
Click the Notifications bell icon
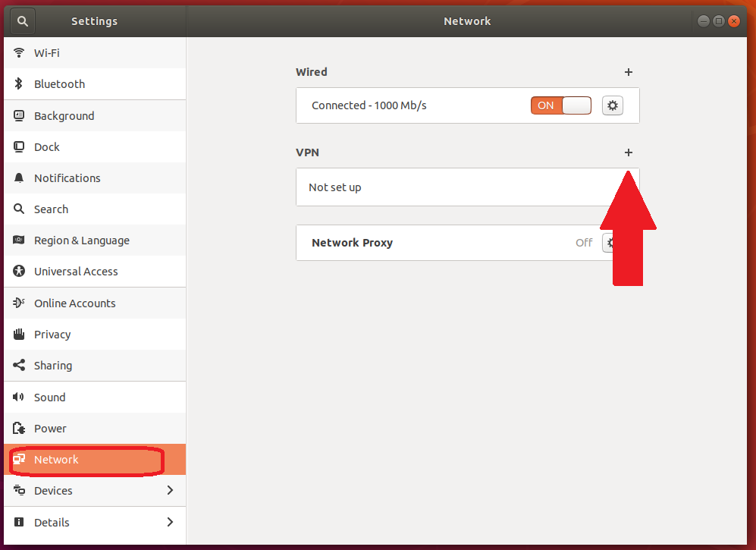pyautogui.click(x=20, y=178)
